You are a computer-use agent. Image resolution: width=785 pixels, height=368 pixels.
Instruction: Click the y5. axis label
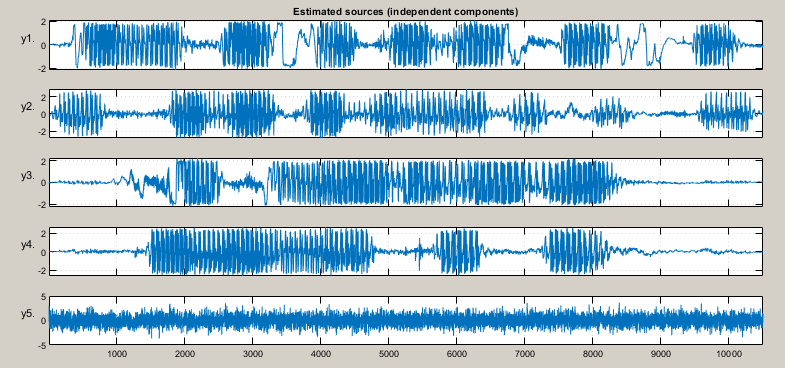[x=28, y=314]
